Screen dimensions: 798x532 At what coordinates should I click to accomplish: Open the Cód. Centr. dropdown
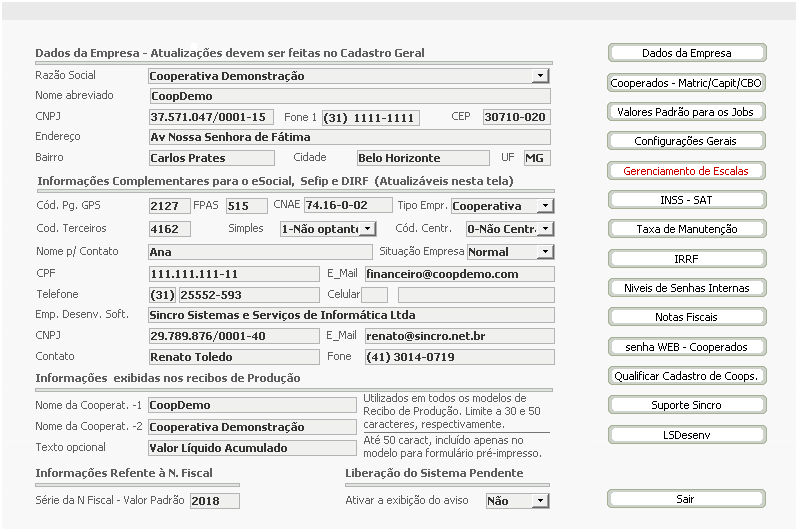(545, 229)
